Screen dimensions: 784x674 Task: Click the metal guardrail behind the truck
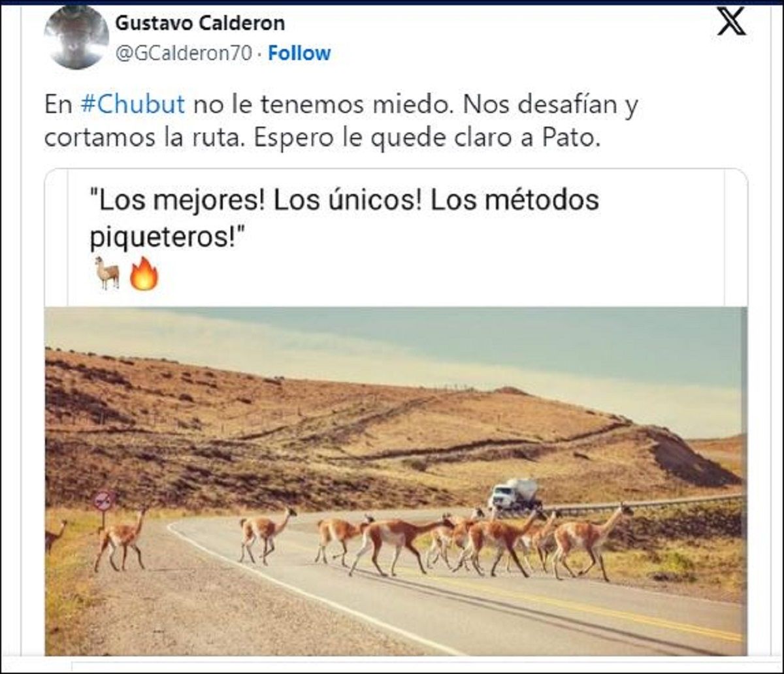click(x=643, y=504)
